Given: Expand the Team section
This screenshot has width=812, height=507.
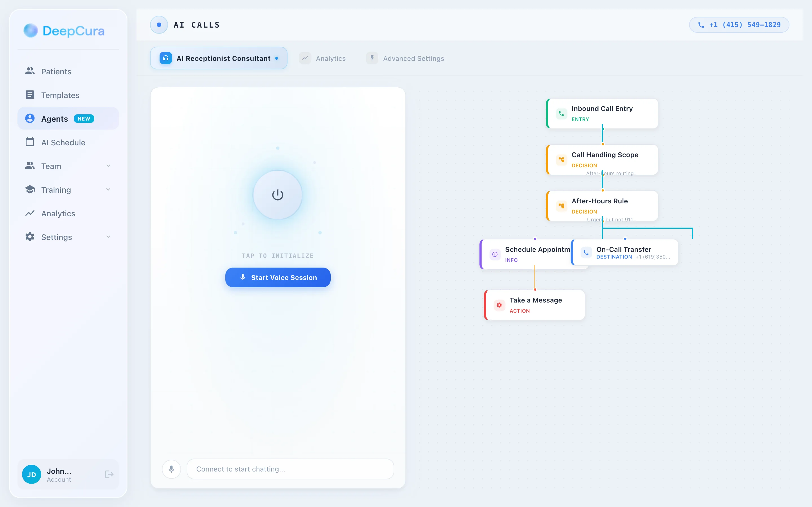Looking at the screenshot, I should click(x=108, y=166).
